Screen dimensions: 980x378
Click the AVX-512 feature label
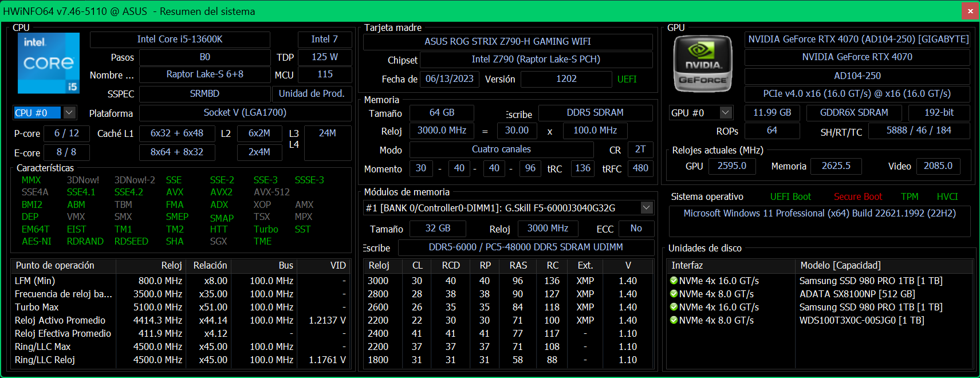click(x=271, y=192)
